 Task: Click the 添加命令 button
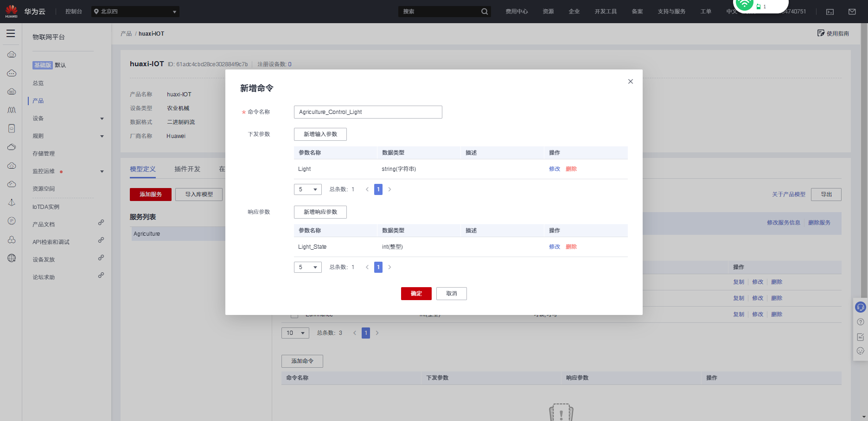(302, 361)
